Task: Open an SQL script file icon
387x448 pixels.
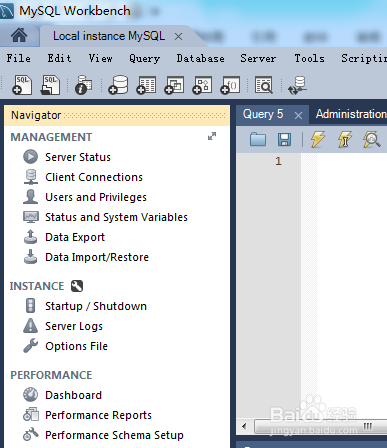Action: pyautogui.click(x=50, y=85)
